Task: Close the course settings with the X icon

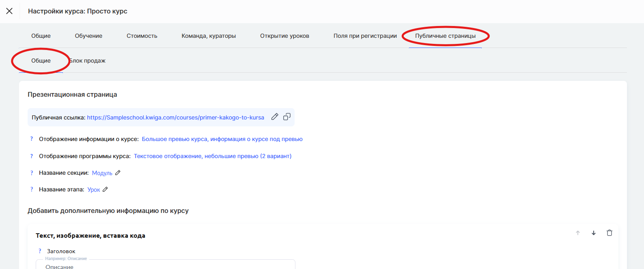Action: click(9, 11)
